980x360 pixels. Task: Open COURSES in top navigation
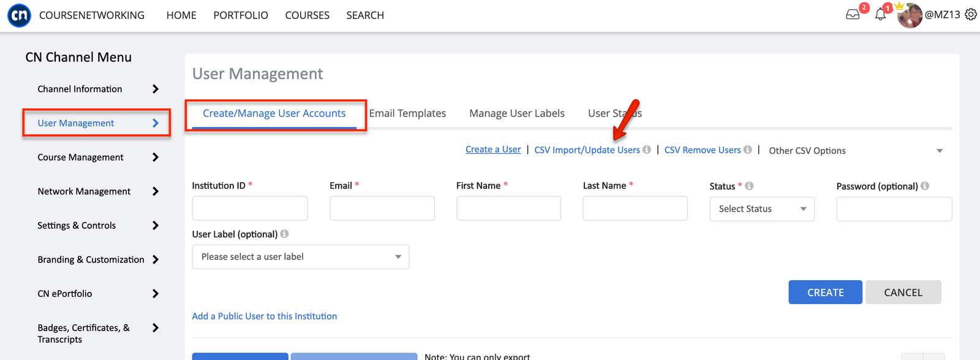307,15
